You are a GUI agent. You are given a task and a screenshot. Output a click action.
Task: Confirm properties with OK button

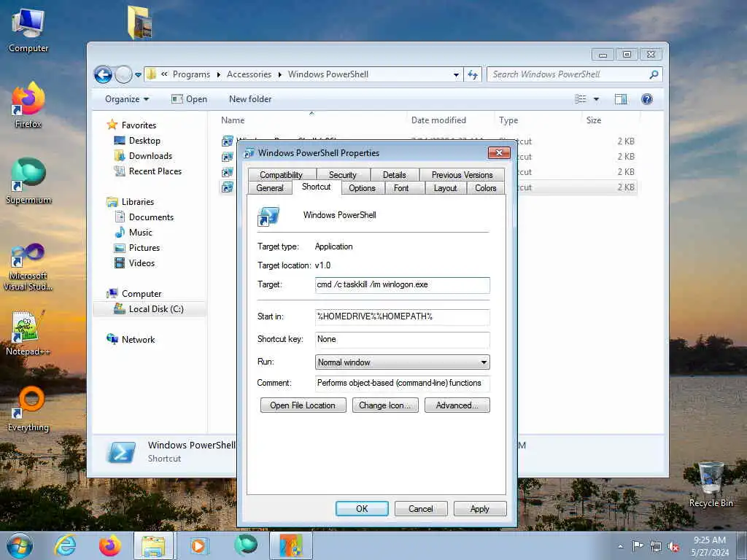362,508
